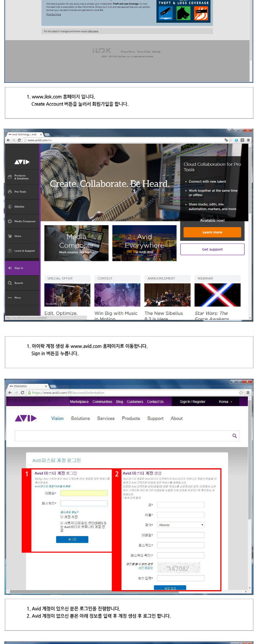Image resolution: width=258 pixels, height=644 pixels.
Task: Reload the Orientation page
Action: click(x=22, y=392)
